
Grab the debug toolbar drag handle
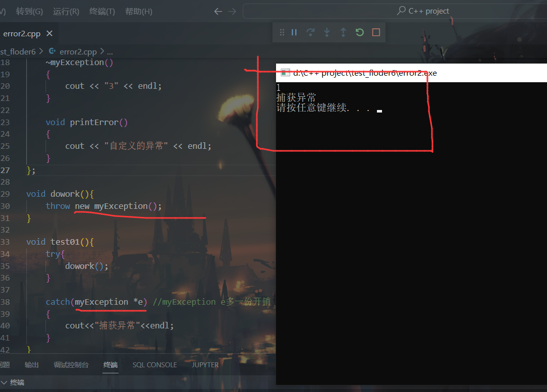pyautogui.click(x=282, y=32)
